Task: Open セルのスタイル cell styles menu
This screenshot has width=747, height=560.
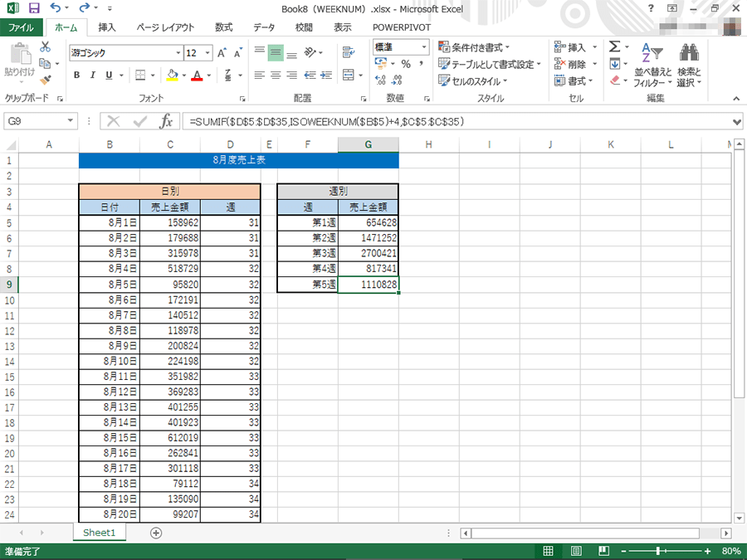Action: click(x=472, y=81)
